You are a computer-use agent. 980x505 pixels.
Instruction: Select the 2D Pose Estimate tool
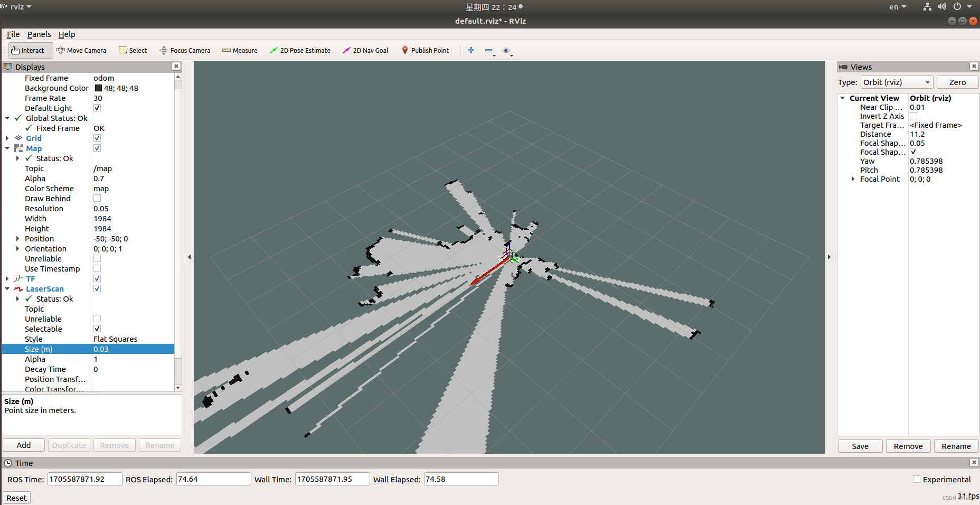pyautogui.click(x=300, y=50)
